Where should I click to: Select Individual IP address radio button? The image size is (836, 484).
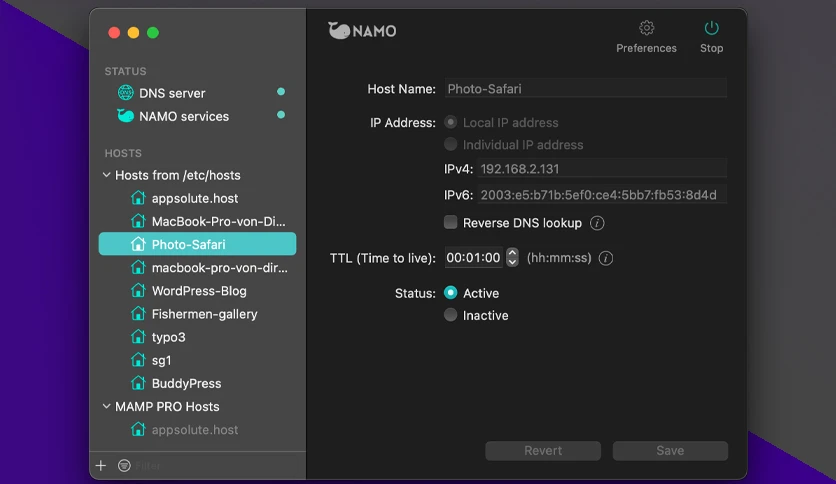pos(451,144)
